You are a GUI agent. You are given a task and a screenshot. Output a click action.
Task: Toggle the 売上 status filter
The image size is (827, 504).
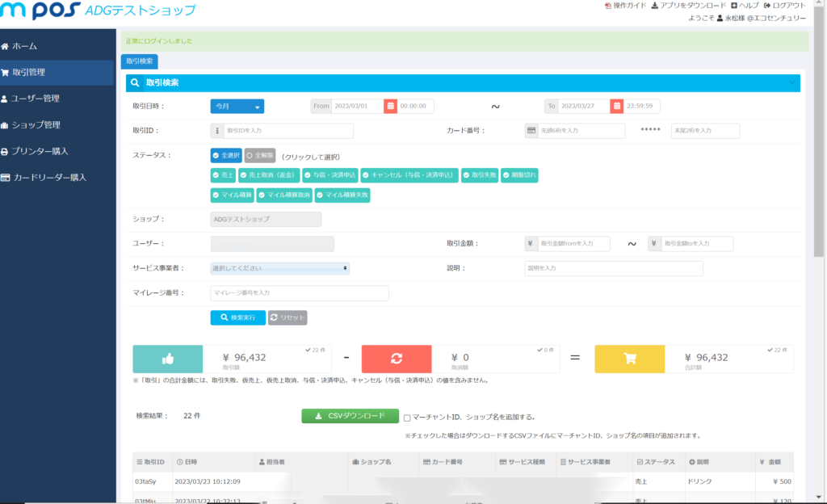pyautogui.click(x=223, y=174)
